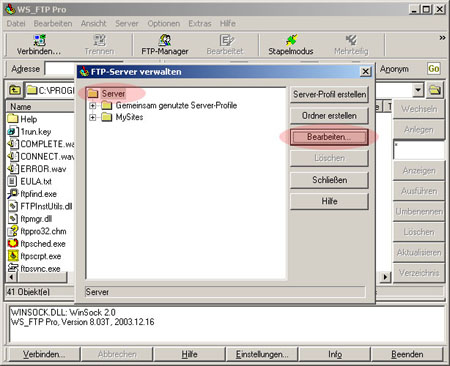The height and width of the screenshot is (366, 450).
Task: Click the Trennen toolbar icon
Action: coord(99,40)
